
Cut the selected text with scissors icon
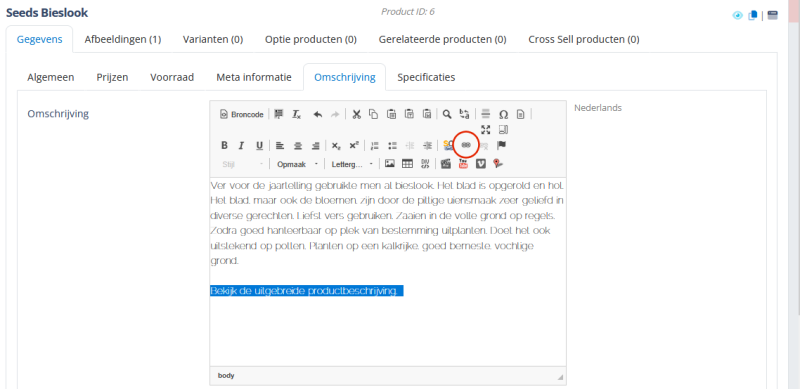(x=357, y=114)
